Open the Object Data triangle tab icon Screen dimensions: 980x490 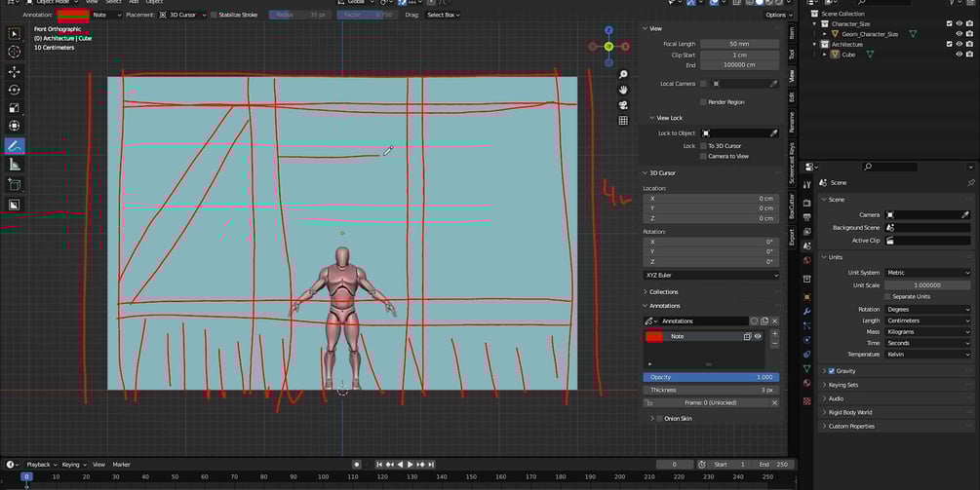tap(806, 369)
